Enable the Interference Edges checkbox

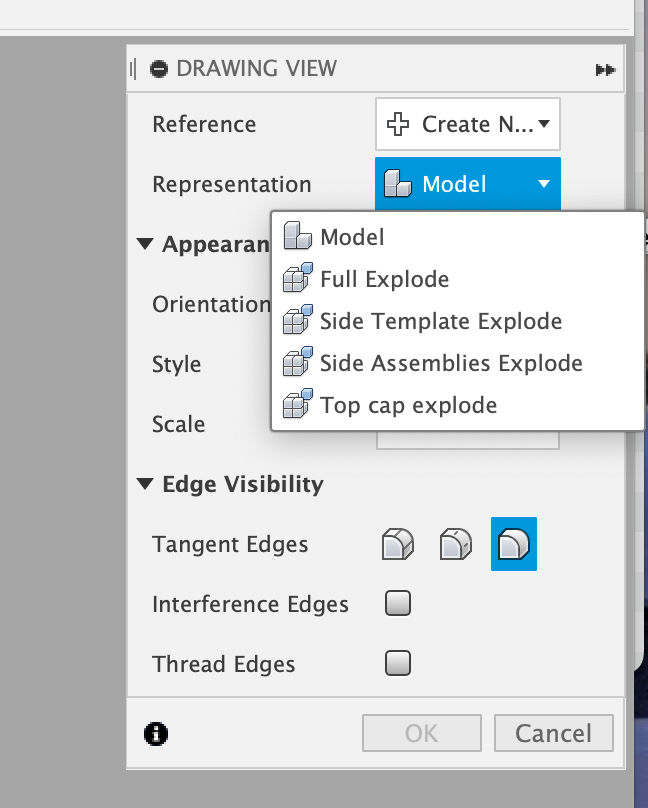click(x=398, y=603)
